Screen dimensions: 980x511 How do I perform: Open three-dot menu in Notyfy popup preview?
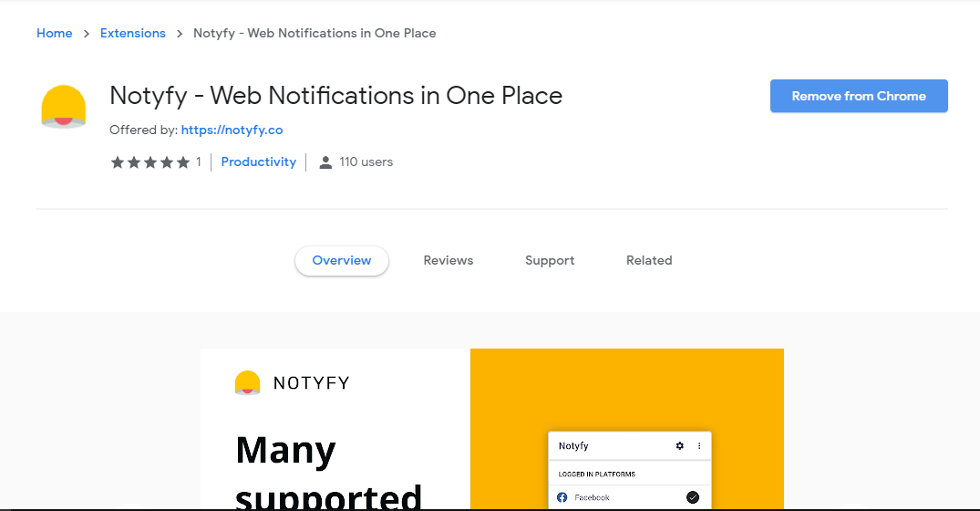(699, 446)
